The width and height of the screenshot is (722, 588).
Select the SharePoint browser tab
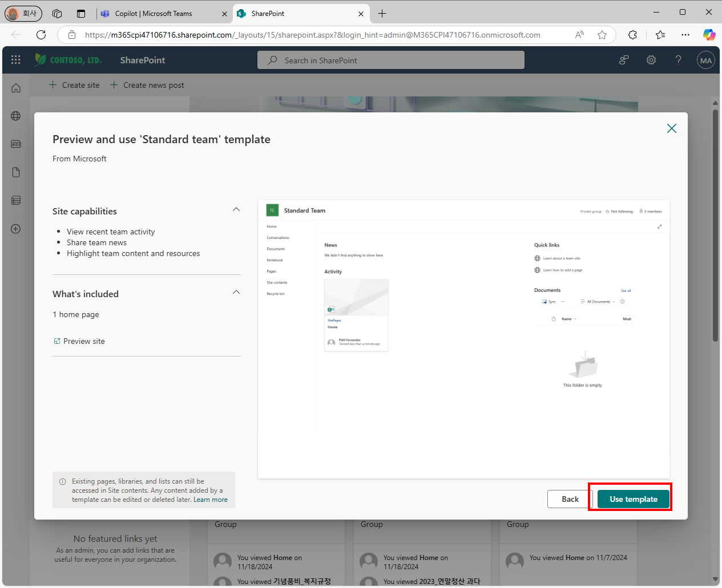(301, 13)
